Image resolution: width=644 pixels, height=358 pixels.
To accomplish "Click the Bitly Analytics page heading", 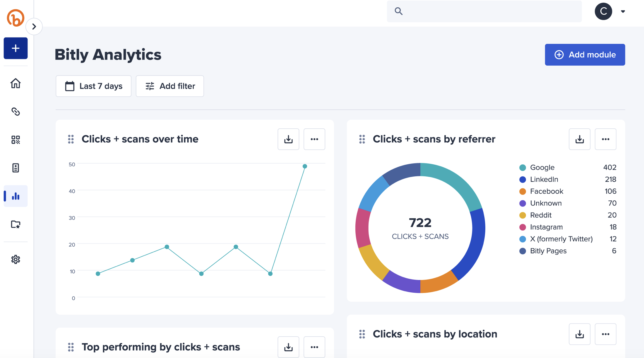I will tap(108, 55).
